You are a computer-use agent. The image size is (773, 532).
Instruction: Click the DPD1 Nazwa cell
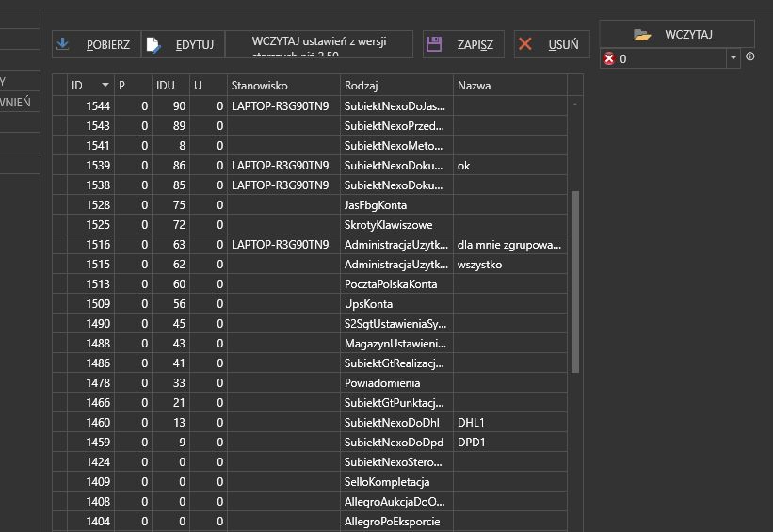coord(509,443)
